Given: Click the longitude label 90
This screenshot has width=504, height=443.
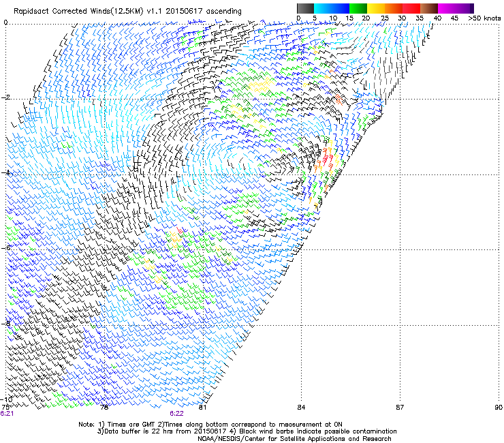Looking at the screenshot, I should point(499,407).
